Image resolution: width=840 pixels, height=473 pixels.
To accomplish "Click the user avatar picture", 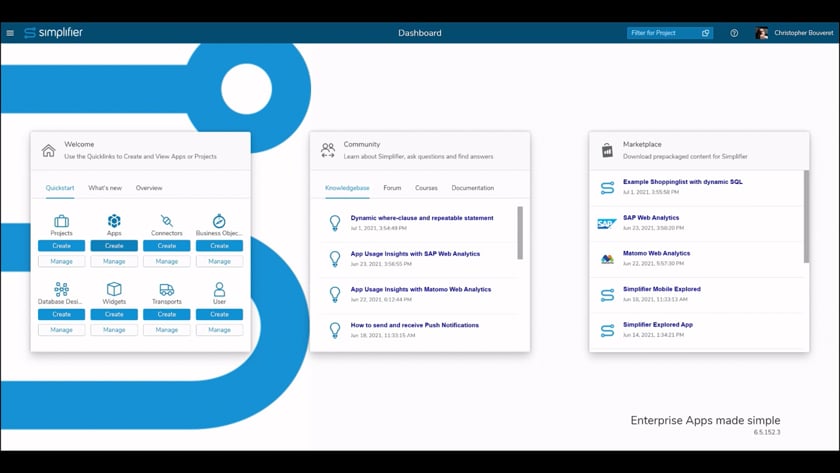I will tap(761, 33).
